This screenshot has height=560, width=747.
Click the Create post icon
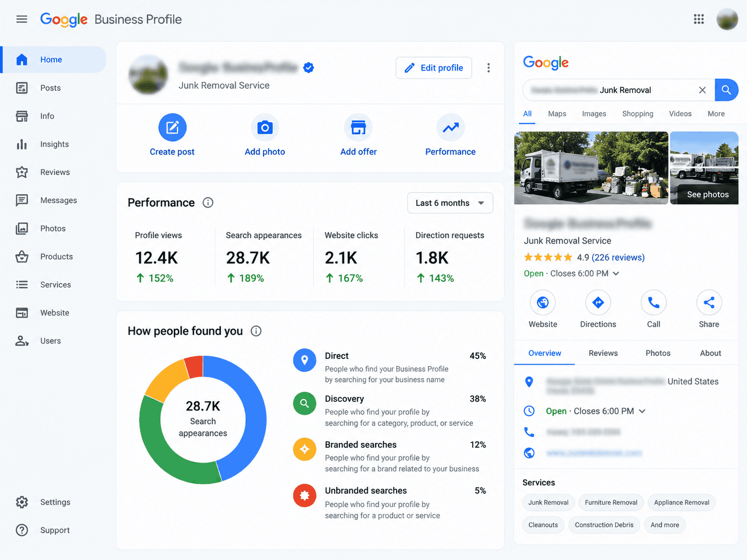(172, 127)
